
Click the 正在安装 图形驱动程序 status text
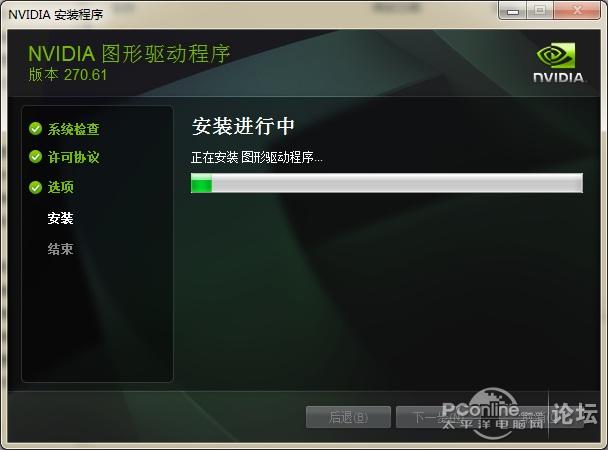click(257, 157)
